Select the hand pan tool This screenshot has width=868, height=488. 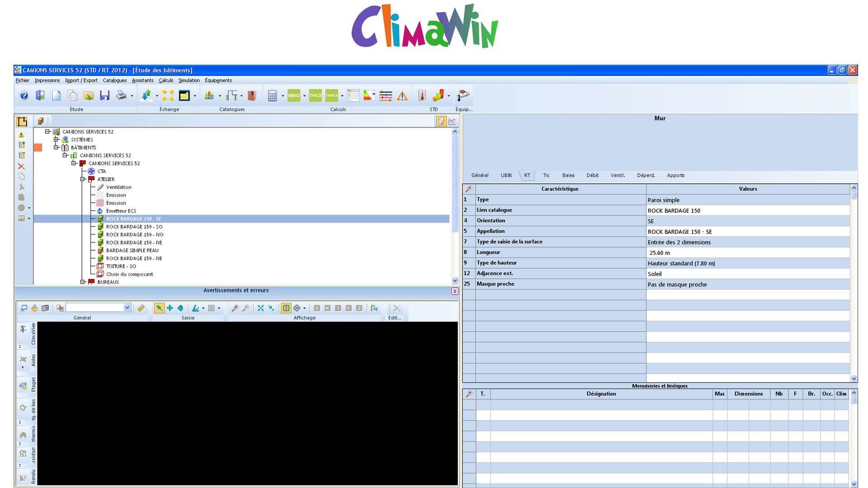click(180, 308)
